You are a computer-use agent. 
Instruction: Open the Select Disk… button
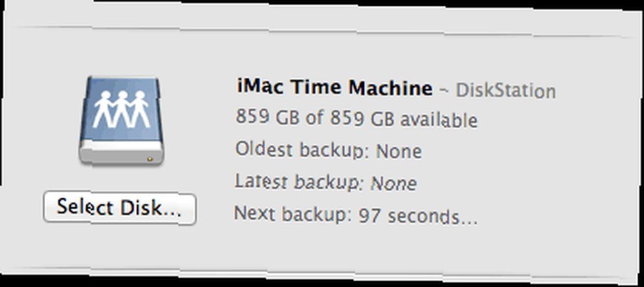(x=120, y=208)
